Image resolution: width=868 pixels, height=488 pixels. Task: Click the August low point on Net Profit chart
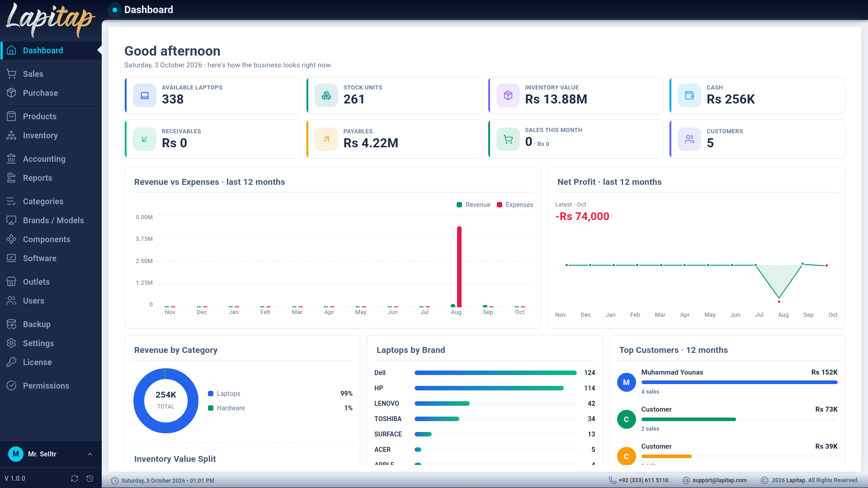779,301
